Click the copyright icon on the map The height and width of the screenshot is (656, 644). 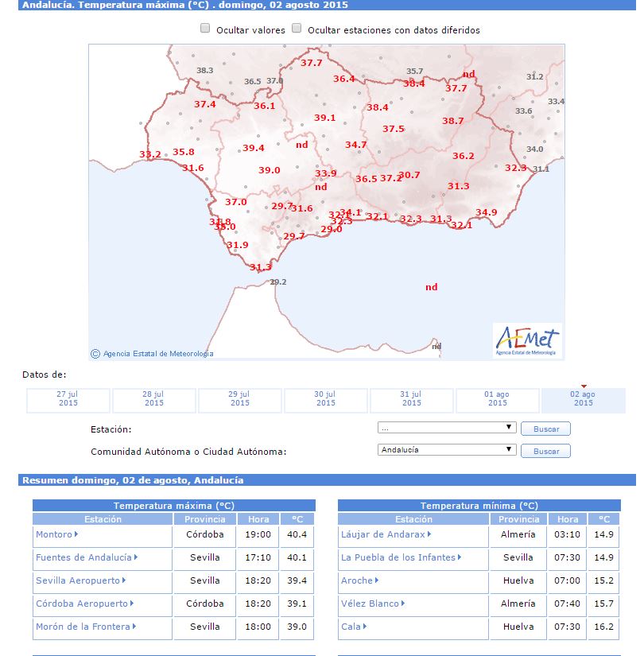pyautogui.click(x=95, y=354)
